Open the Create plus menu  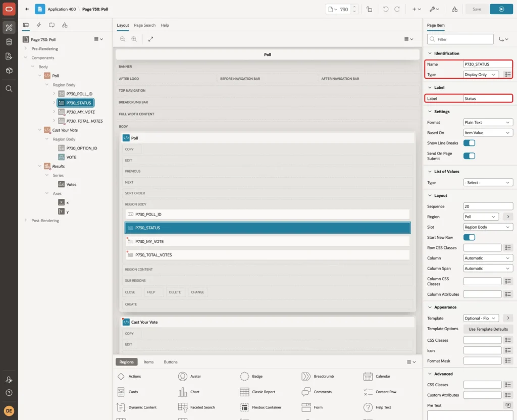(417, 9)
